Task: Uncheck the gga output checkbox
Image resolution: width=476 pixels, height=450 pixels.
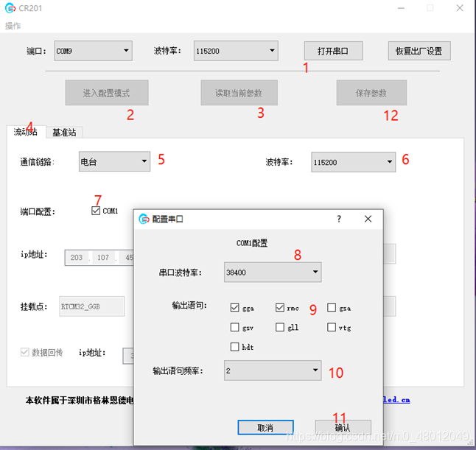Action: click(x=234, y=308)
